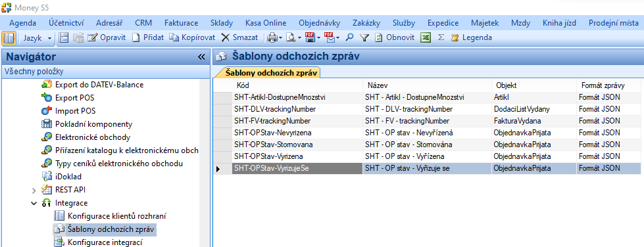Viewport: 644px width, 247px height.
Task: Open the printer dropdown arrow
Action: pos(280,37)
